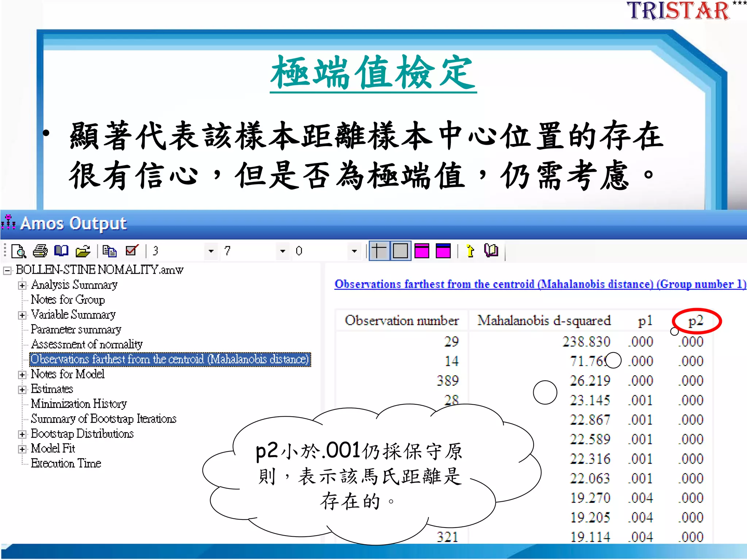Open the dropdown showing value 0
The height and width of the screenshot is (560, 747).
coord(354,251)
